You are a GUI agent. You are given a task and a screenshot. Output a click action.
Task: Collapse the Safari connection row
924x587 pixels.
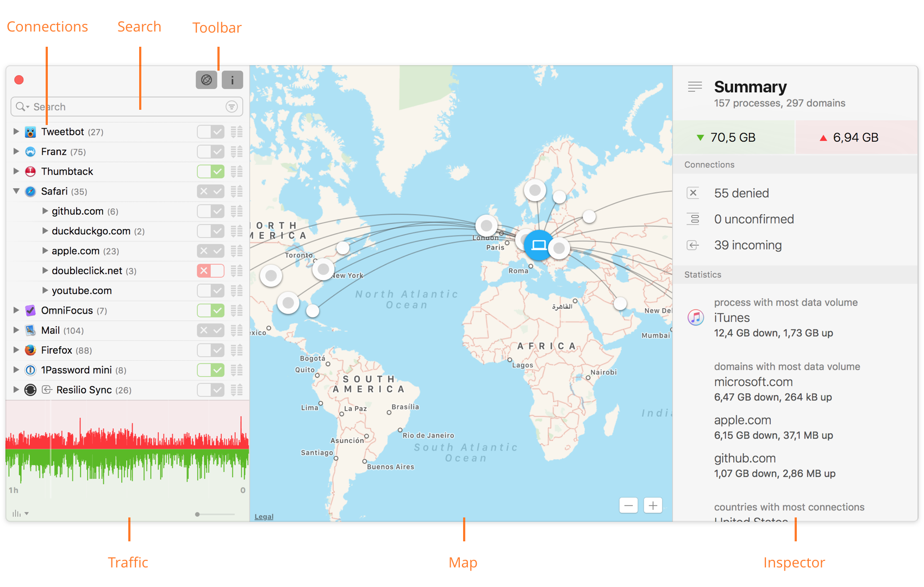tap(16, 191)
